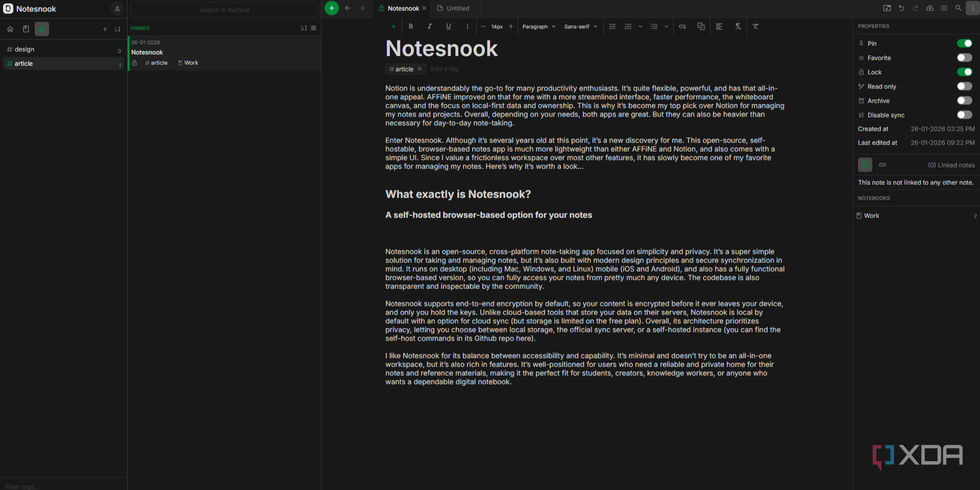Screen dimensions: 980x490
Task: Add a new tag with plus icon
Action: [x=105, y=29]
